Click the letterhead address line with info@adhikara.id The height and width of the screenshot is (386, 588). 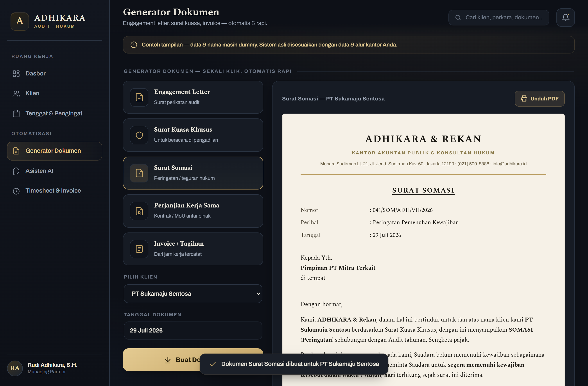point(423,164)
